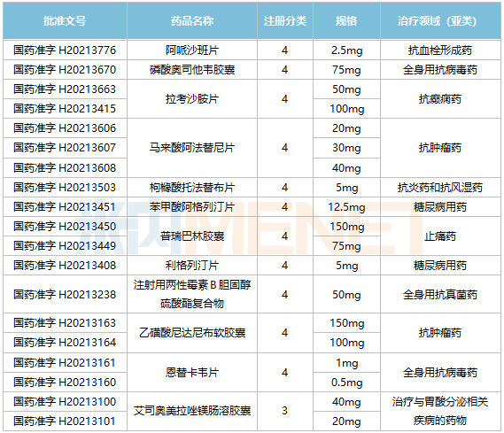Click drug name 普瑞巴林胶囊

point(192,236)
